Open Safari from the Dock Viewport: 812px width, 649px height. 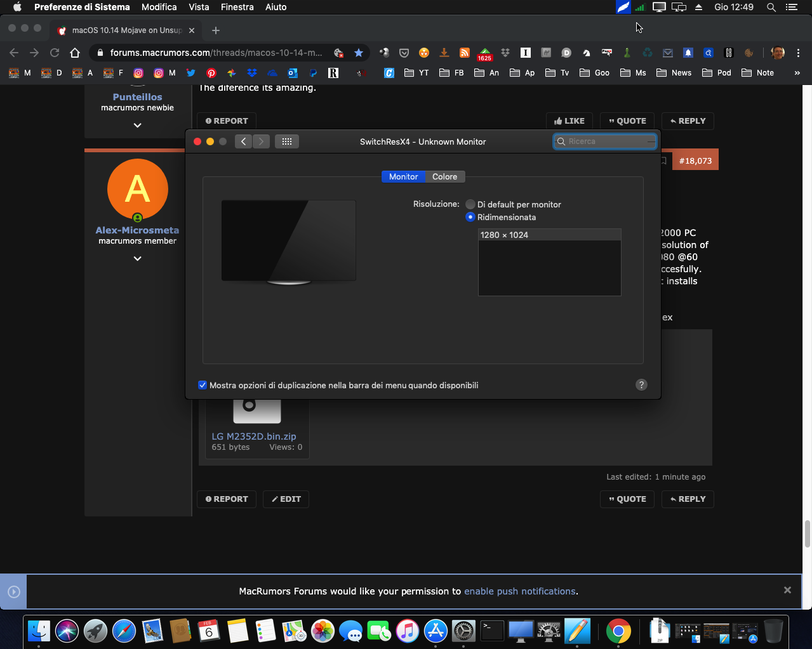coord(124,631)
